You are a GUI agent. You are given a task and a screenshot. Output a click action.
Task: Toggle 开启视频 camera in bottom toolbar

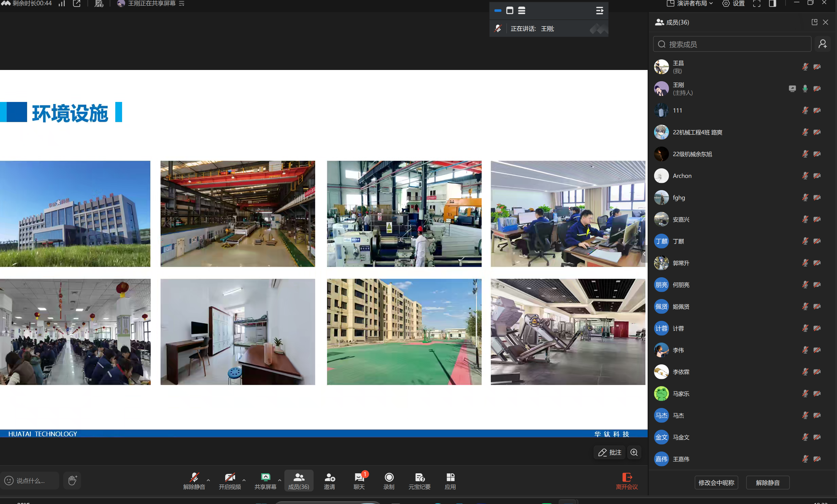tap(230, 481)
